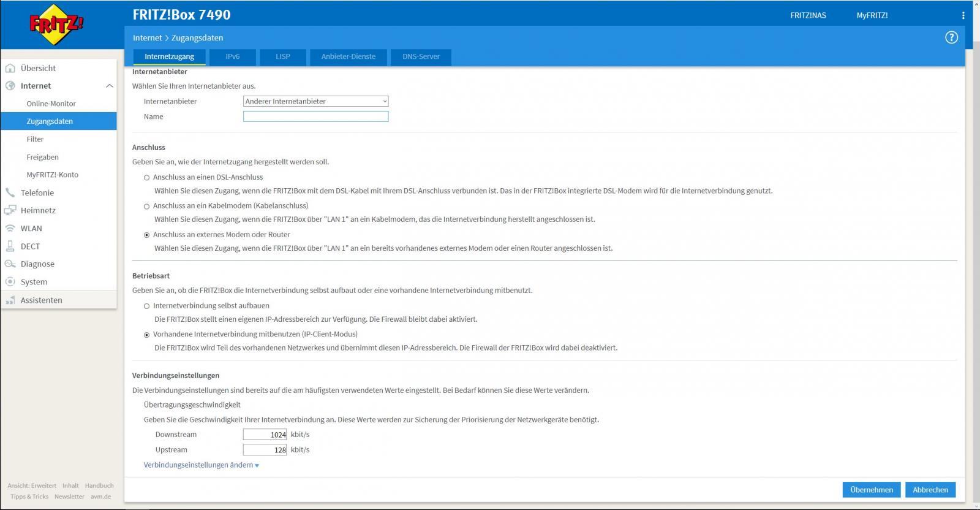
Task: Click the Heimnetz network icon
Action: pos(10,210)
